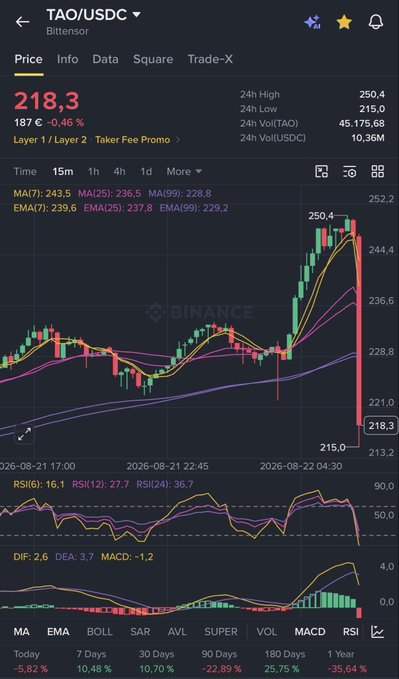
Task: Switch to the Trade-X tab
Action: 210,59
